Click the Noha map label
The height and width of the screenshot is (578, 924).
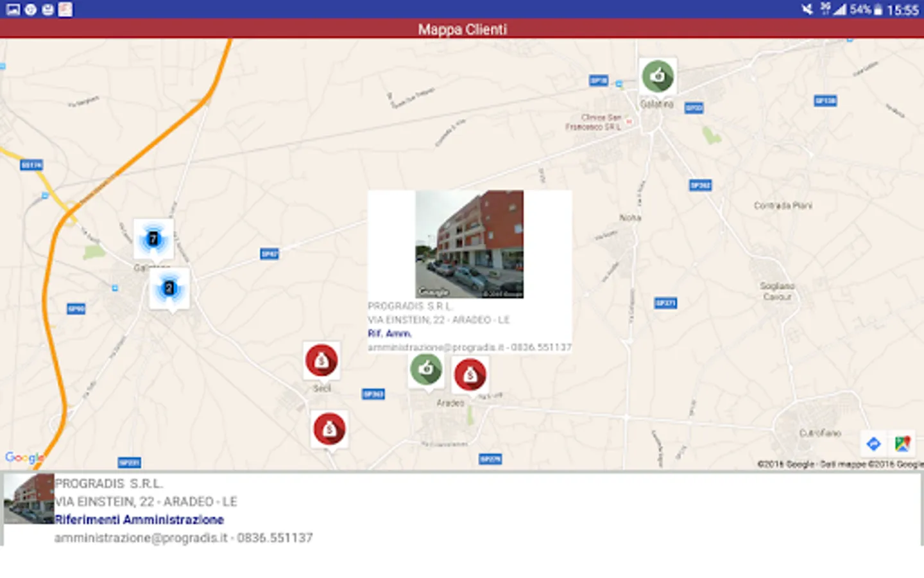pyautogui.click(x=630, y=218)
